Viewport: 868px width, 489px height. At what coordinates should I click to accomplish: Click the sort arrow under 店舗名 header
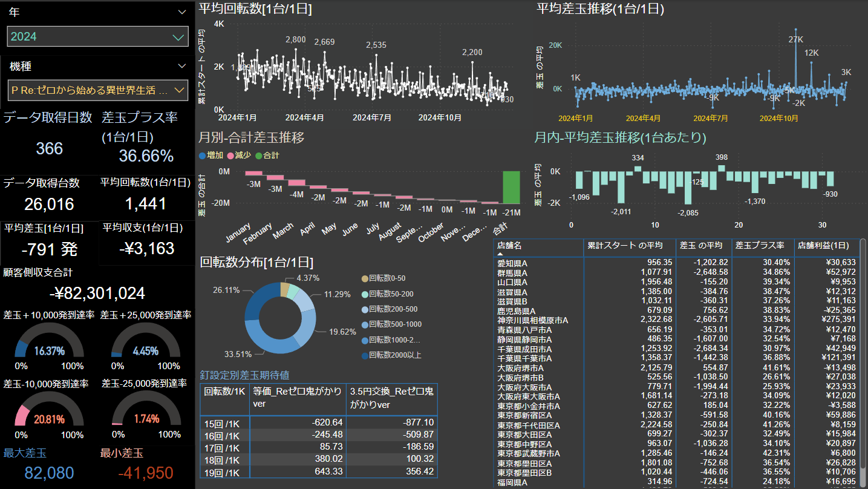(x=500, y=254)
